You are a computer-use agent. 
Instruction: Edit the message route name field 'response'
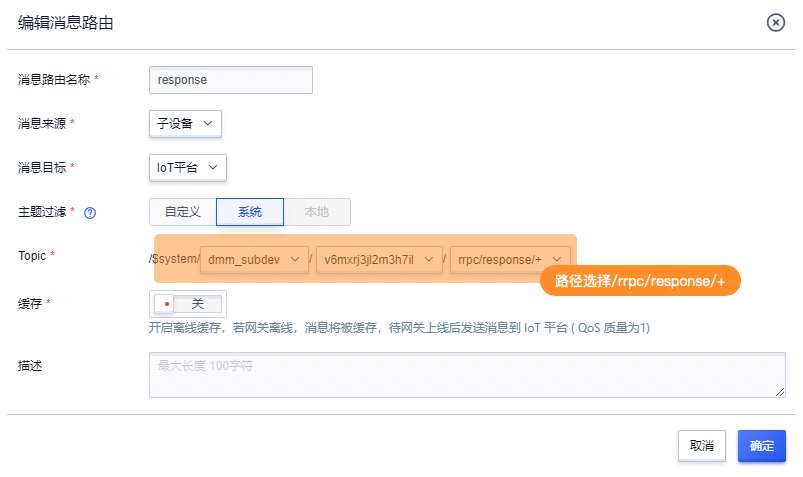(230, 80)
